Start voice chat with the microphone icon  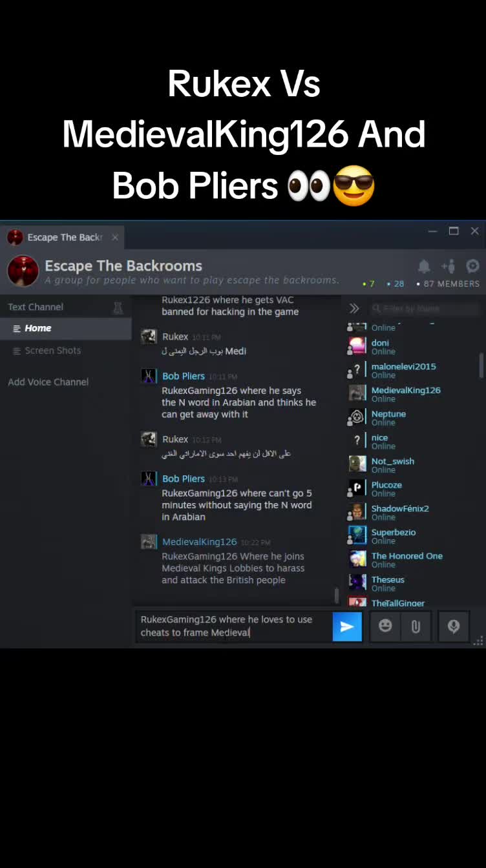pos(454,626)
